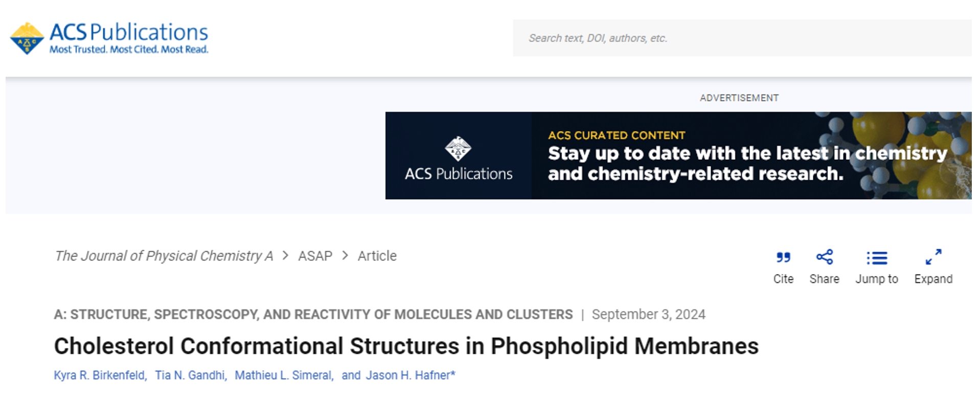Click the ACS Publications diamond logo
This screenshot has height=409, width=980.
[27, 38]
